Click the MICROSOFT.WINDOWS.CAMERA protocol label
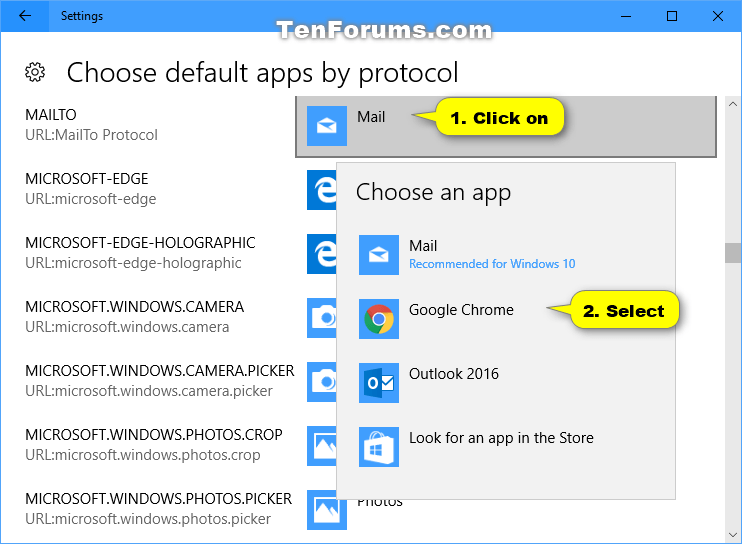Screen dimensions: 742x544 point(134,307)
